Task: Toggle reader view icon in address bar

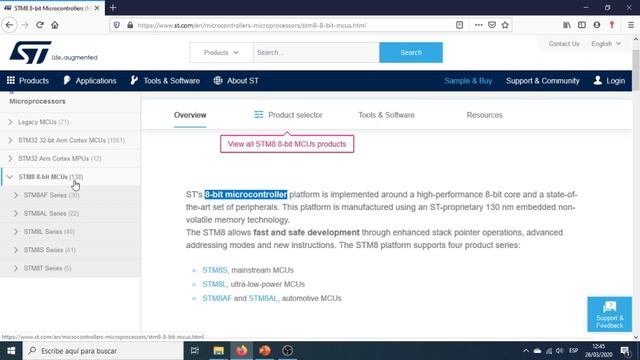Action: (x=459, y=25)
